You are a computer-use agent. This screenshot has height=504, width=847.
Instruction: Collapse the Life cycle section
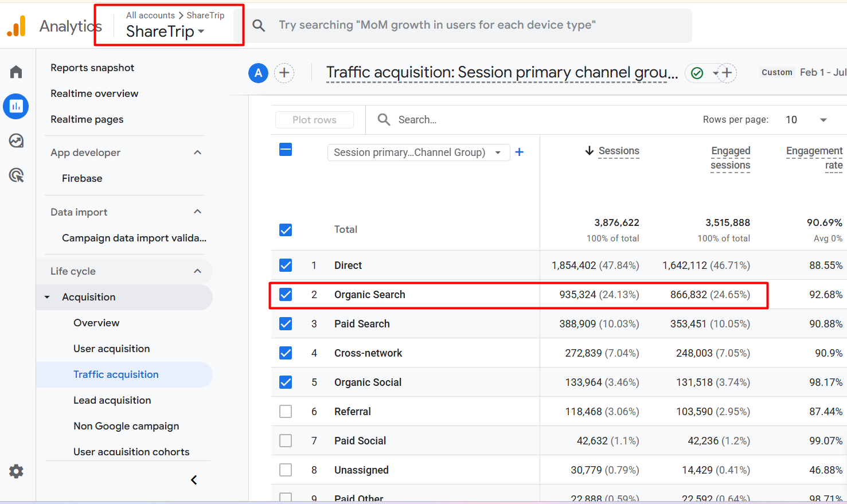[x=197, y=271]
